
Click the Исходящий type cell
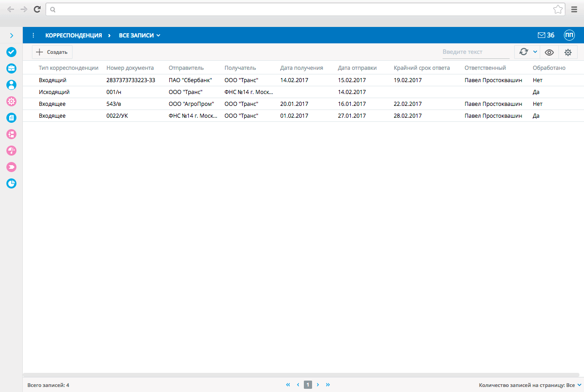pos(54,92)
